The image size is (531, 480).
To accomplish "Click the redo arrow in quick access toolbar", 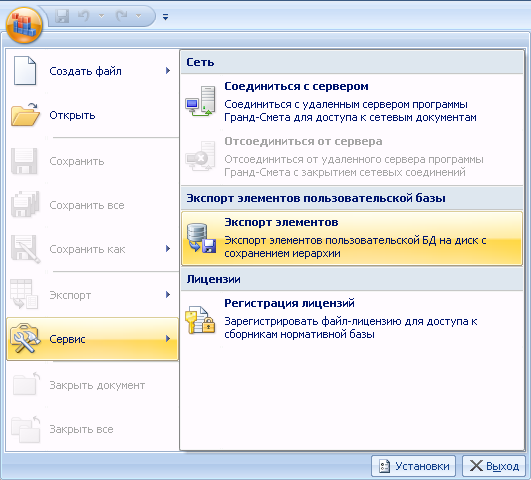I will pyautogui.click(x=121, y=16).
